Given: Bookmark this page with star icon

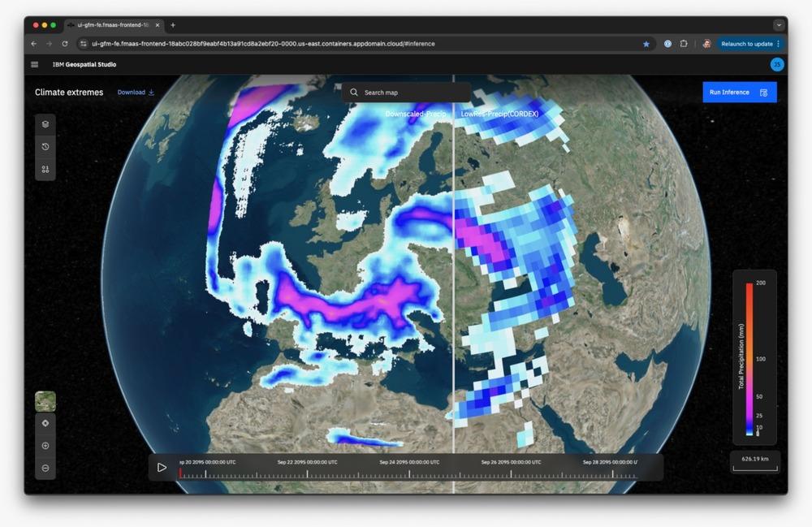Looking at the screenshot, I should [x=646, y=44].
